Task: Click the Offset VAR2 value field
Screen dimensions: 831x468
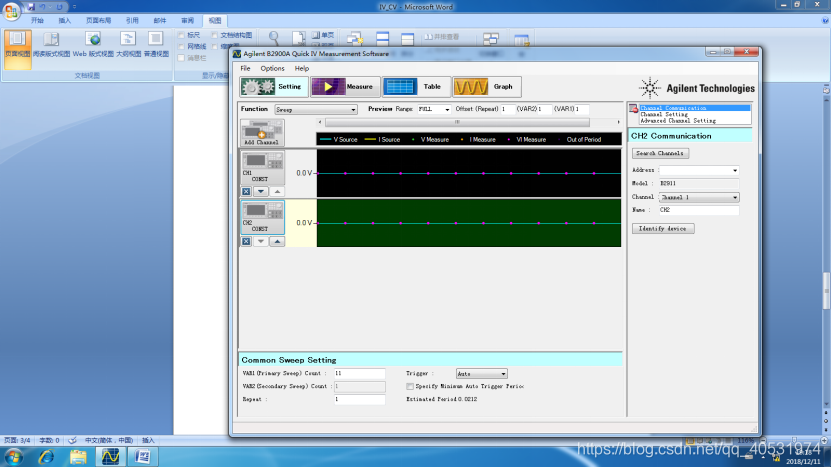Action: point(544,109)
